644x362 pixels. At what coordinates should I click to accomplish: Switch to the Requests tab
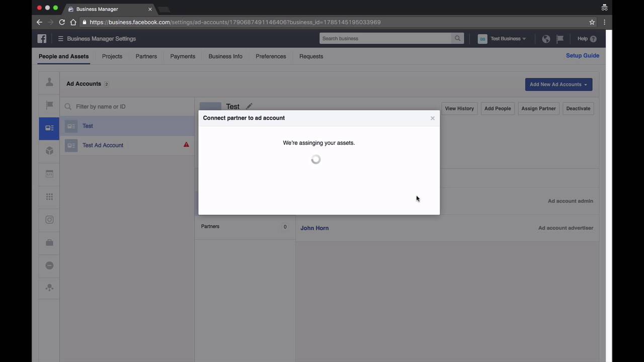[x=311, y=56]
